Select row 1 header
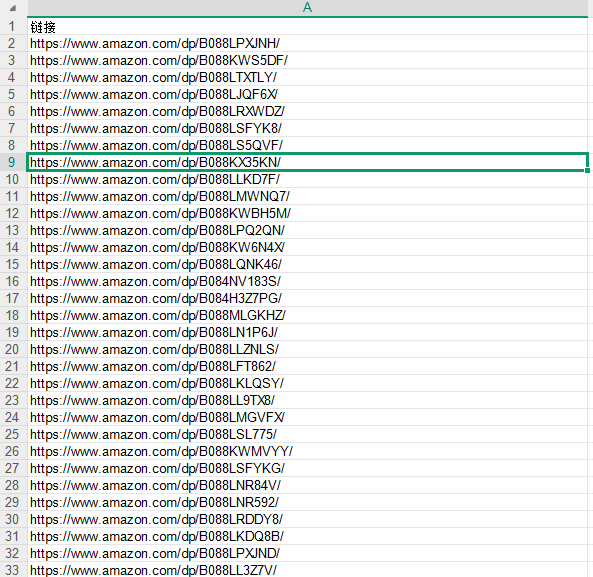The width and height of the screenshot is (593, 577). (13, 26)
